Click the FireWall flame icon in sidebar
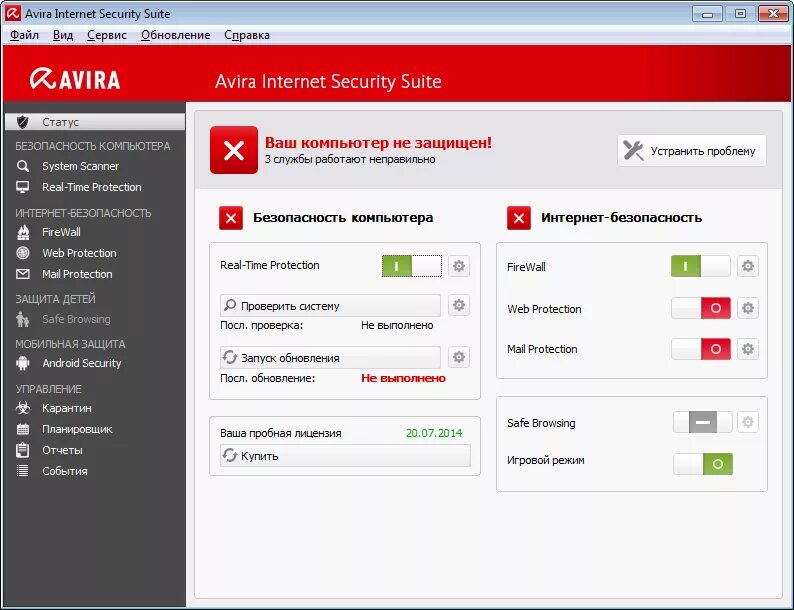Screen dimensions: 794x610 pos(23,232)
